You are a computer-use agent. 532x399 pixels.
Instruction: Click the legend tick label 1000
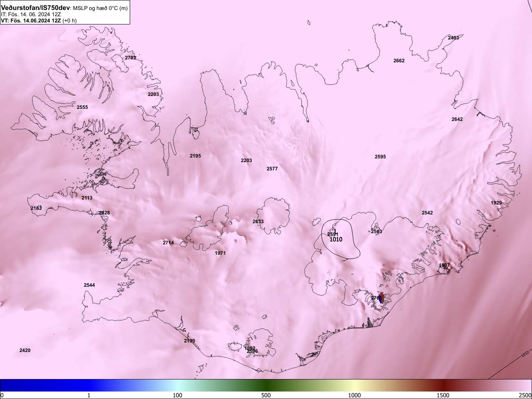tap(355, 395)
